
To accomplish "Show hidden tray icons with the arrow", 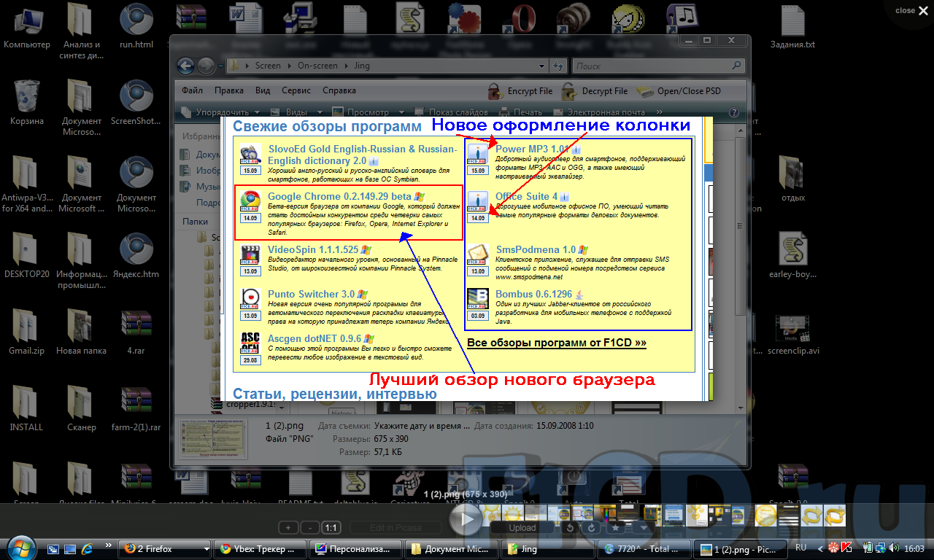I will point(820,548).
